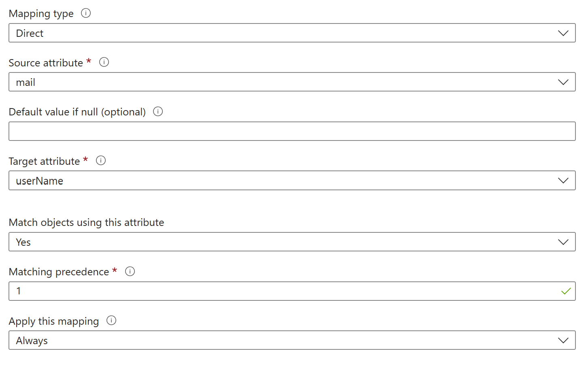Click info icon next to Apply this mapping
588x366 pixels.
(x=111, y=320)
